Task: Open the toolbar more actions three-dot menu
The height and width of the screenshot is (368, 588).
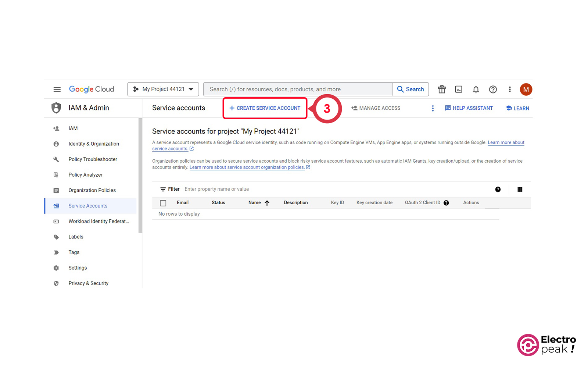Action: click(433, 108)
